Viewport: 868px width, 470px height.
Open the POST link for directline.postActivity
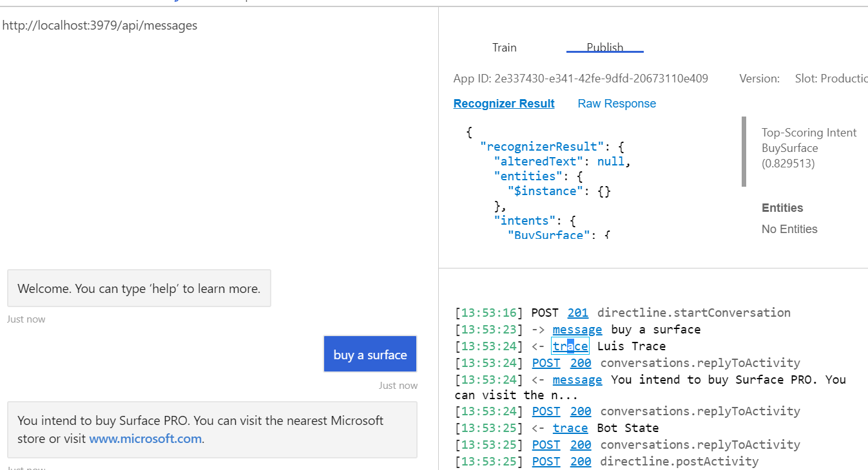coord(546,462)
